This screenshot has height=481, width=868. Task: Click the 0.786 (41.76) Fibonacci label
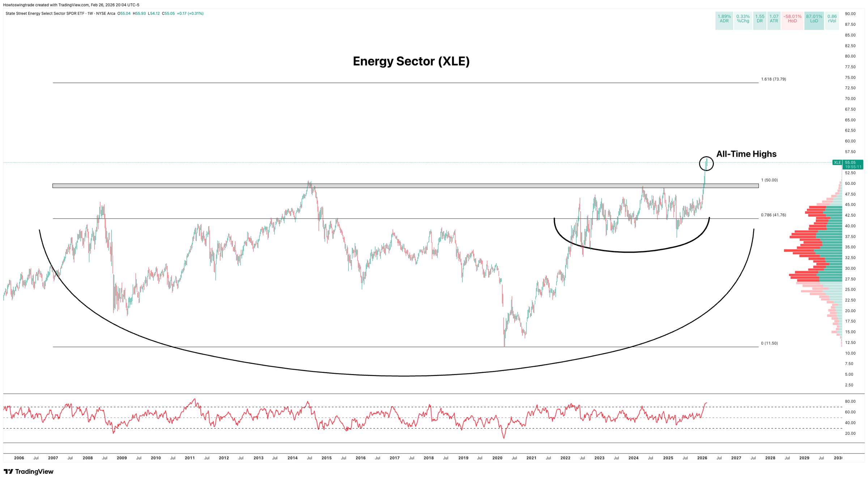click(x=773, y=215)
